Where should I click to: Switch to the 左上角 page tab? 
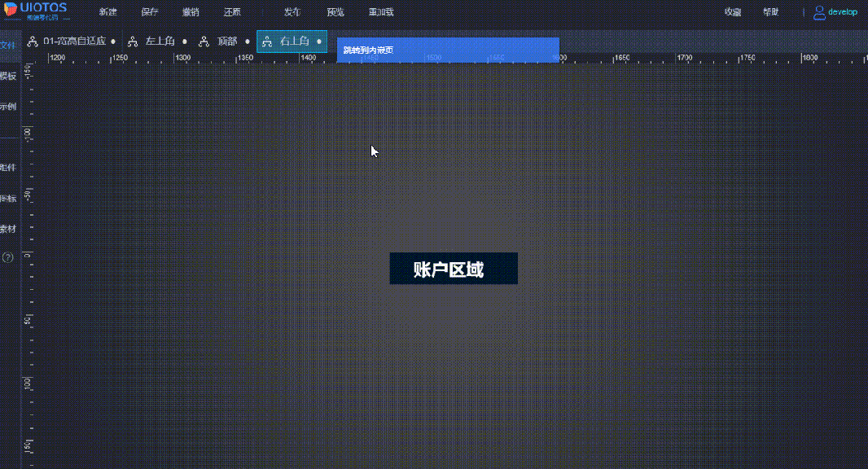click(x=160, y=40)
